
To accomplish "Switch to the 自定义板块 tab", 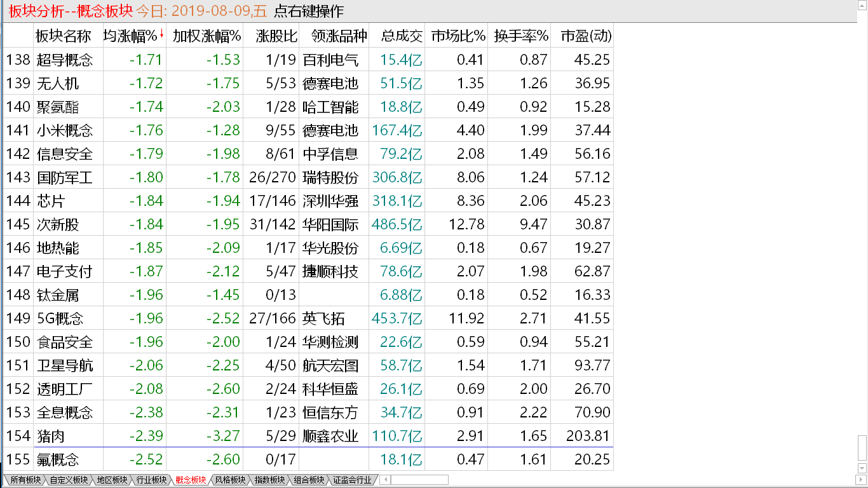I will click(69, 480).
